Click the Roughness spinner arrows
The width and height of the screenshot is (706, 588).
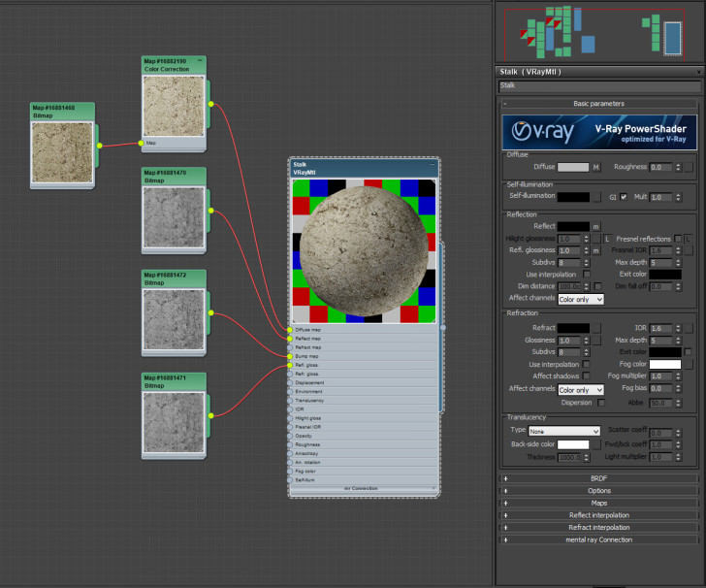click(x=678, y=167)
